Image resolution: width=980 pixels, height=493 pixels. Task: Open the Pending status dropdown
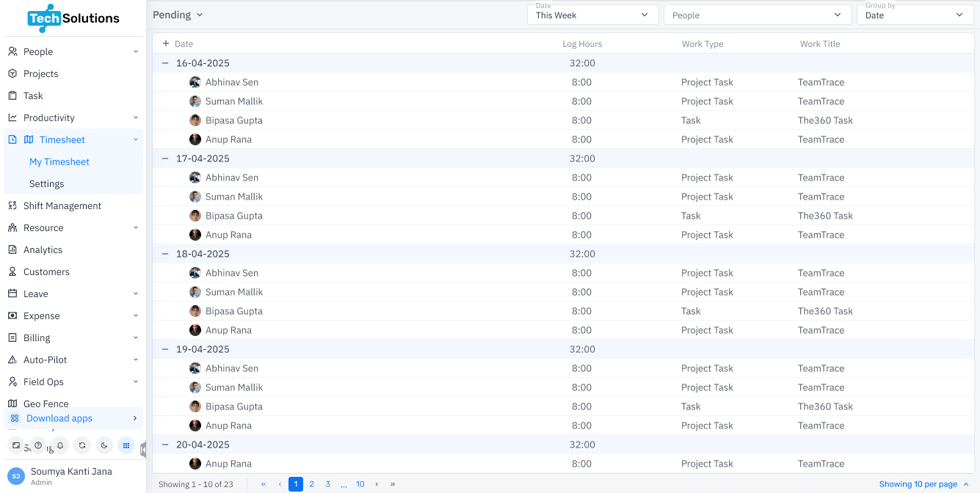[178, 15]
